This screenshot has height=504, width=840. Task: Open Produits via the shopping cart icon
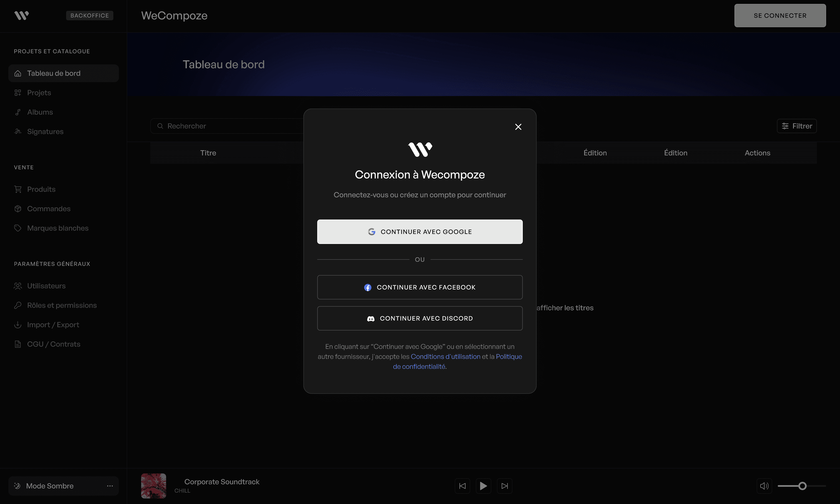click(x=18, y=189)
